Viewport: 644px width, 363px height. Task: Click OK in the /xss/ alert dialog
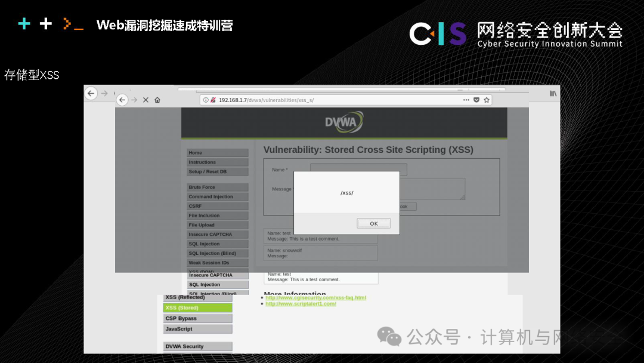pos(374,224)
